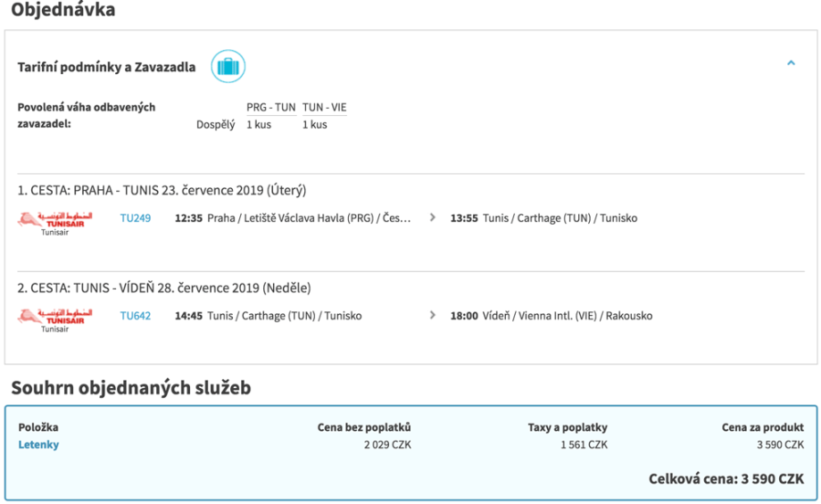Screen dimensions: 821x504
Task: Click the arrow between Praha and Tunis
Action: coord(433,218)
